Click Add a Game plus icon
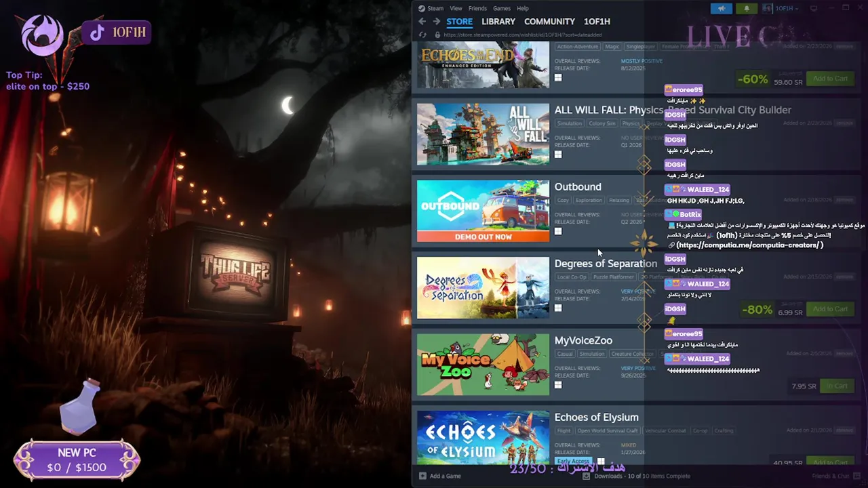 pyautogui.click(x=422, y=476)
